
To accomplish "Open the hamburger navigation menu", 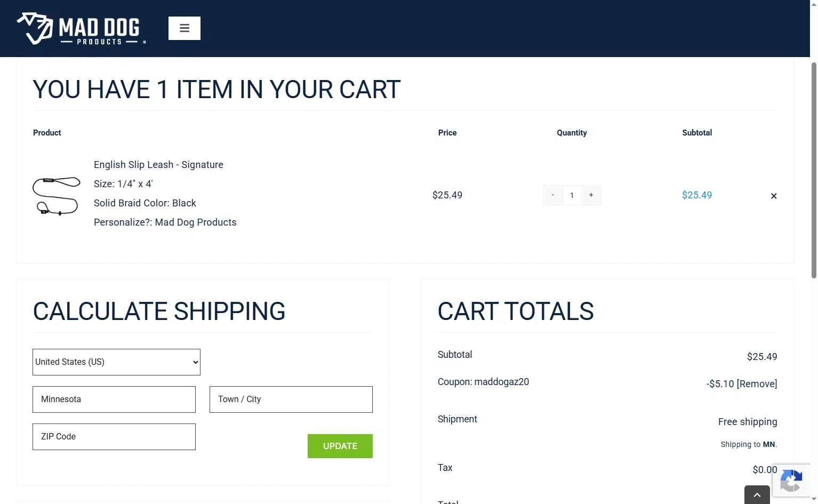I will (x=185, y=28).
